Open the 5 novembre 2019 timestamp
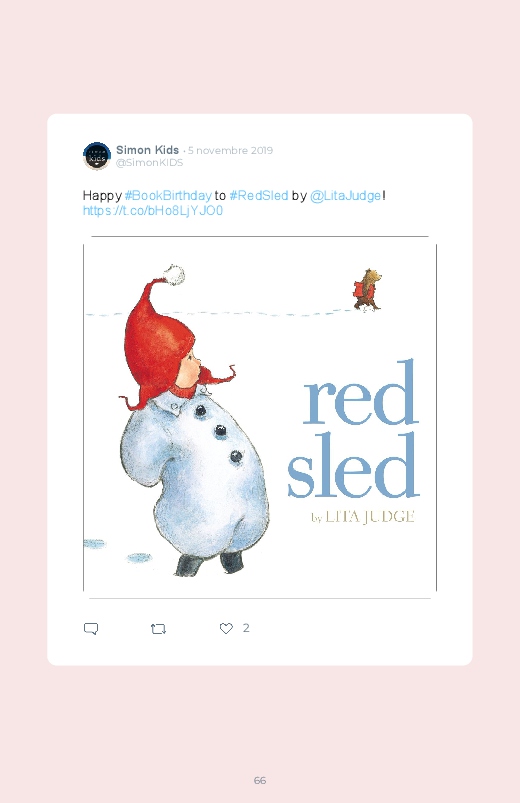The width and height of the screenshot is (520, 803). [x=230, y=151]
